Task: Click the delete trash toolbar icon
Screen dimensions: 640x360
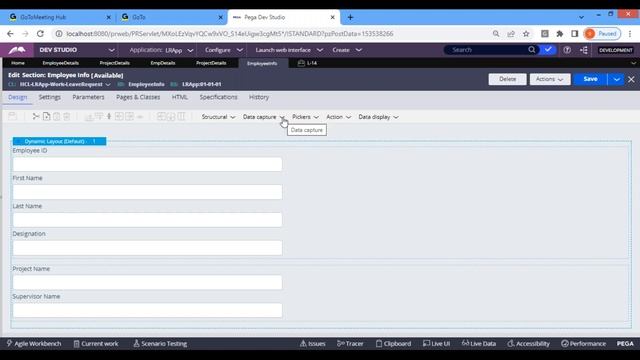Action: click(x=67, y=117)
